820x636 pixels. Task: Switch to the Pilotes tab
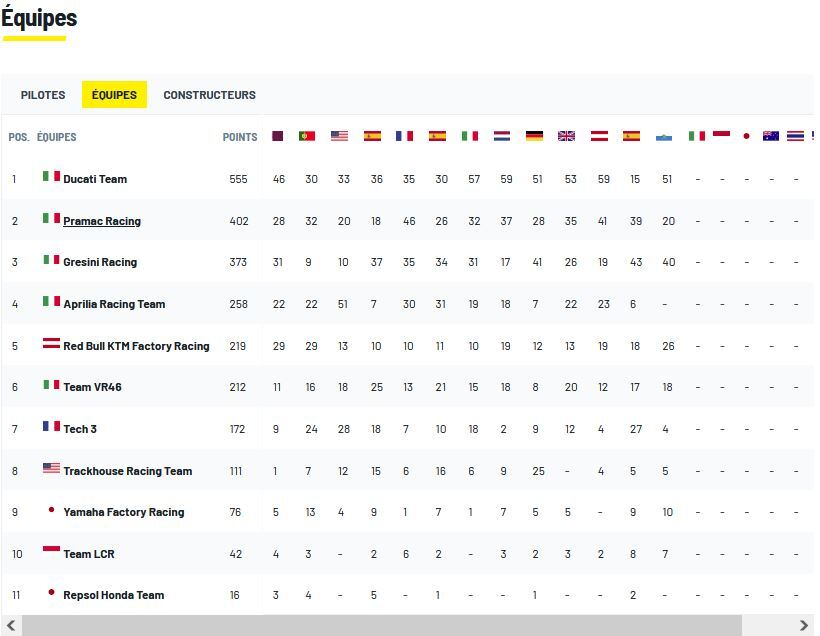(x=43, y=95)
